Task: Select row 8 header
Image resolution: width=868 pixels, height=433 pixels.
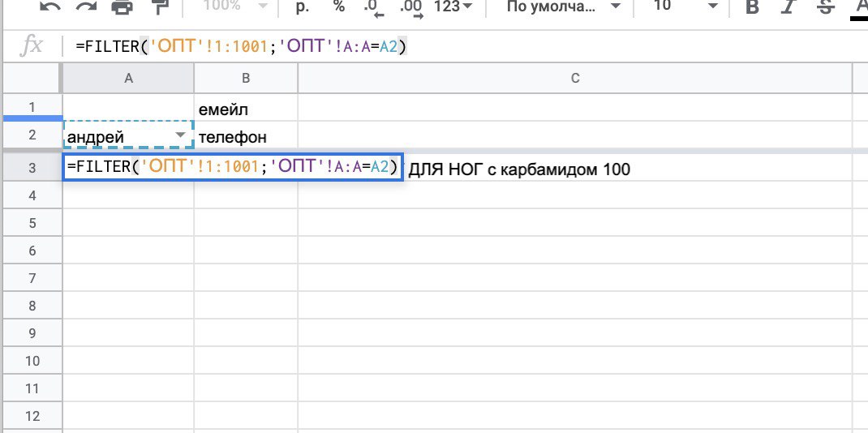Action: coord(32,306)
